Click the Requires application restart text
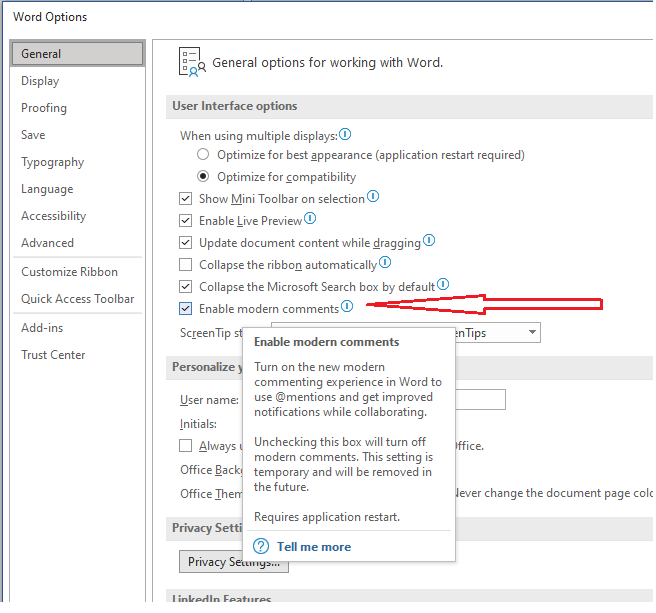Image resolution: width=656 pixels, height=613 pixels. (x=327, y=517)
